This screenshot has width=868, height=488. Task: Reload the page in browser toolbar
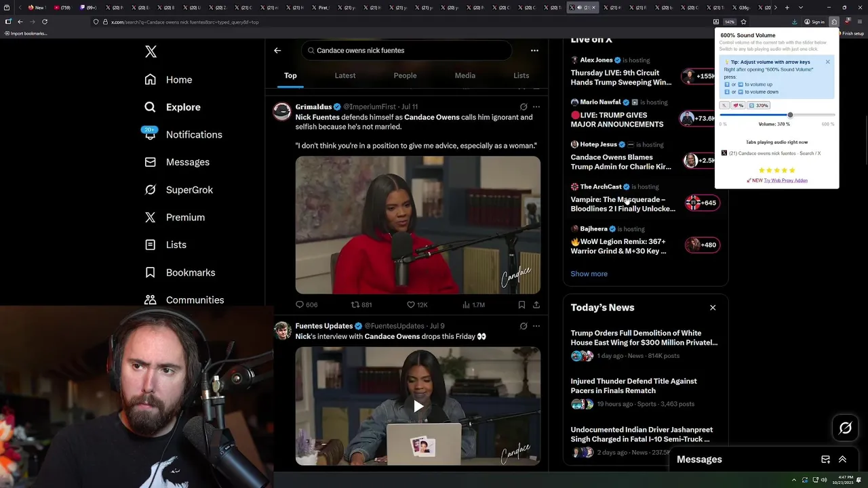[x=45, y=22]
